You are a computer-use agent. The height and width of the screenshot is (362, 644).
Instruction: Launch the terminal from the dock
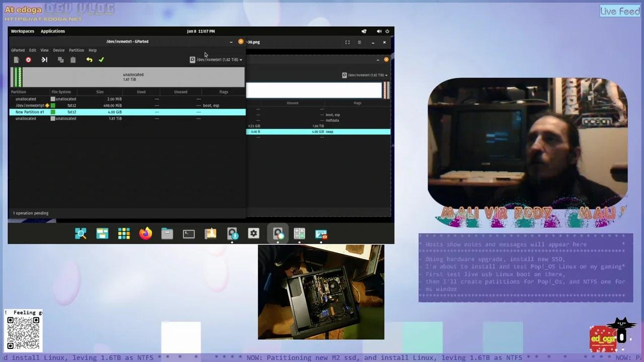point(188,233)
